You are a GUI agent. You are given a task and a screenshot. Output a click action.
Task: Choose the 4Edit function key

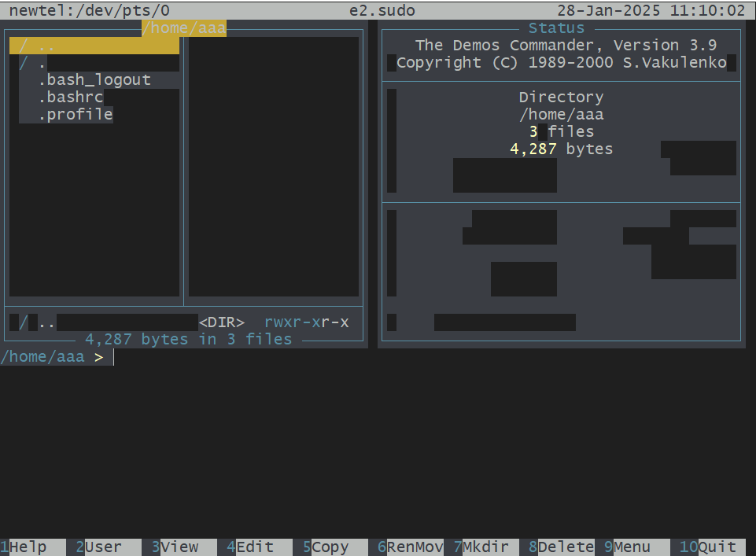pyautogui.click(x=260, y=547)
